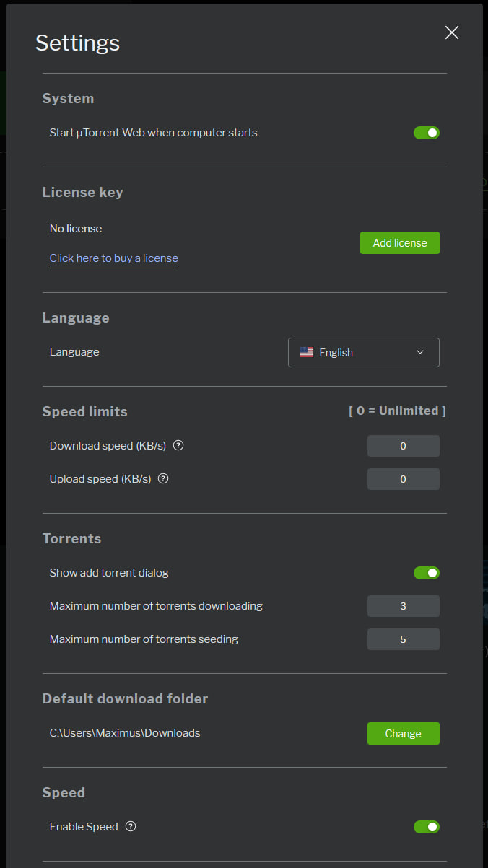Turn off the Enable Speed toggle

(426, 827)
